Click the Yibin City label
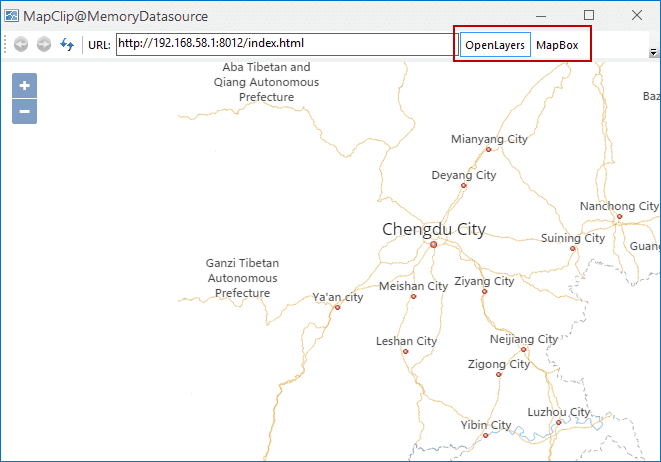This screenshot has width=661, height=462. [x=486, y=425]
